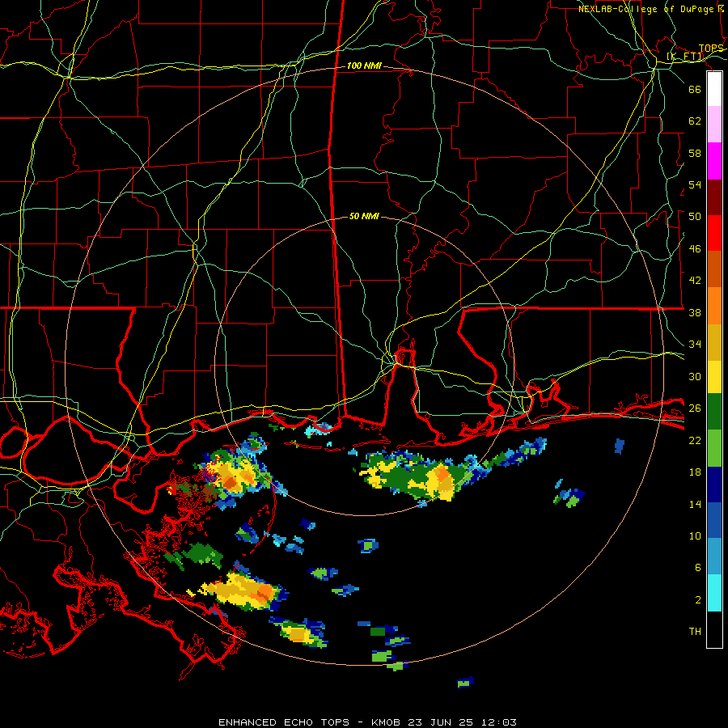Click the '30' scale value
This screenshot has width=728, height=728.
pyautogui.click(x=695, y=376)
